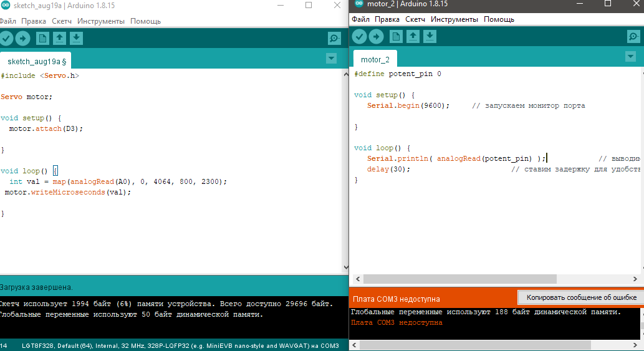Viewport: 644px width, 351px height.
Task: Upload the motor_2 sketch to board
Action: pyautogui.click(x=377, y=37)
